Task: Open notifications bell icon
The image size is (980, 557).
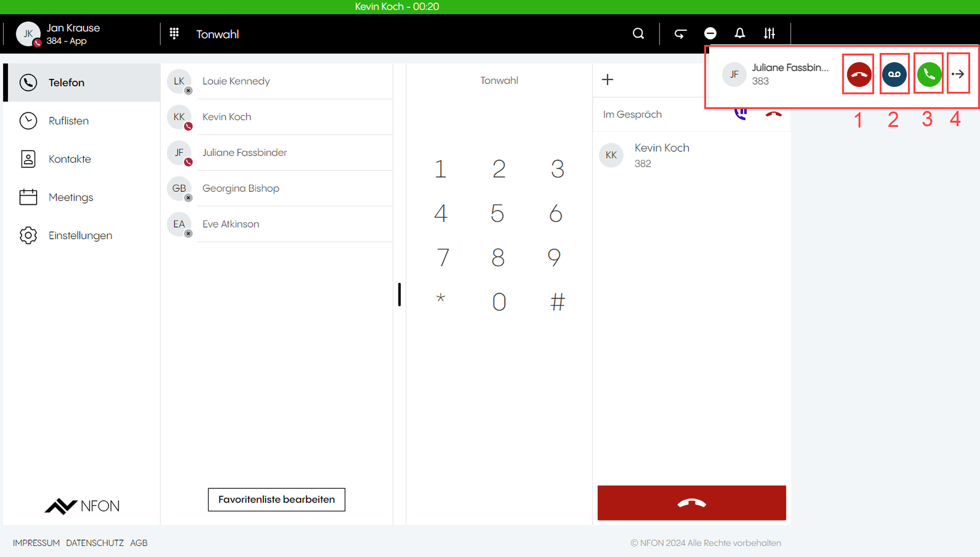Action: 739,34
